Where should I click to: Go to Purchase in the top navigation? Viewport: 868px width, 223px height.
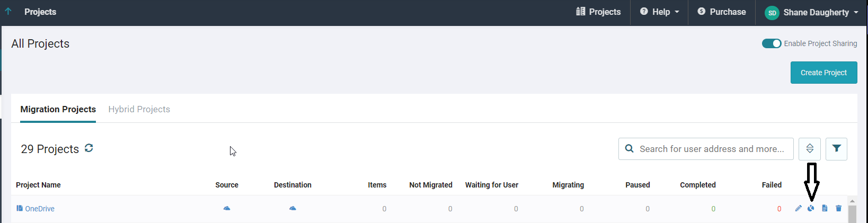[x=721, y=12]
